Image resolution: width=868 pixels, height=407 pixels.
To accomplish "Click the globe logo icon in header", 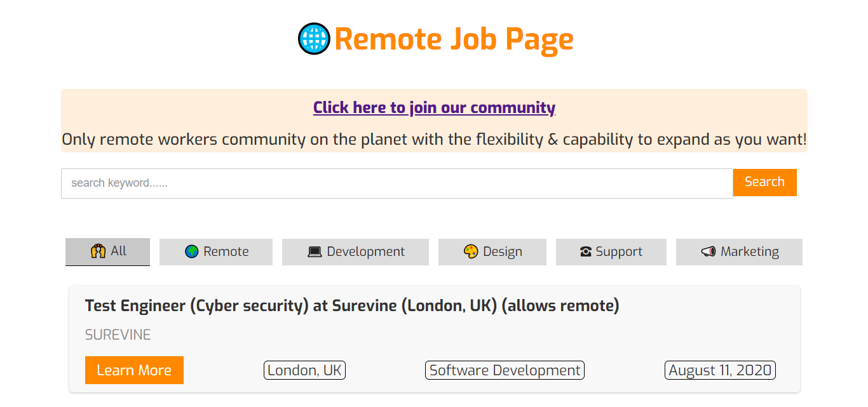I will click(x=314, y=39).
